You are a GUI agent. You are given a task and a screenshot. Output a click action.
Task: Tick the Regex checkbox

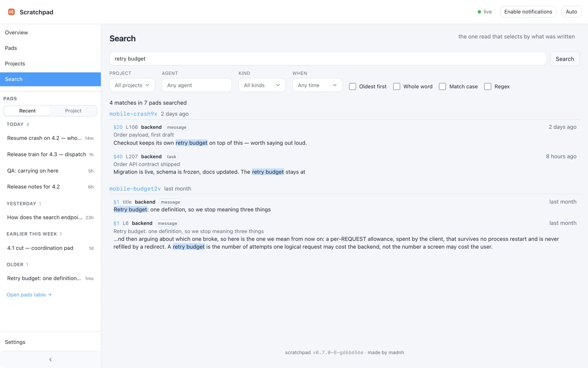click(x=488, y=86)
